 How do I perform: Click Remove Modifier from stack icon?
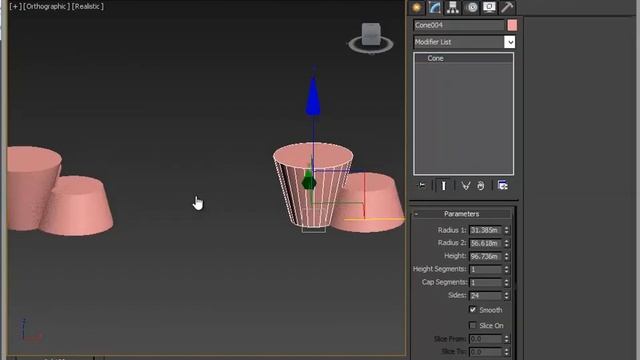[x=481, y=186]
